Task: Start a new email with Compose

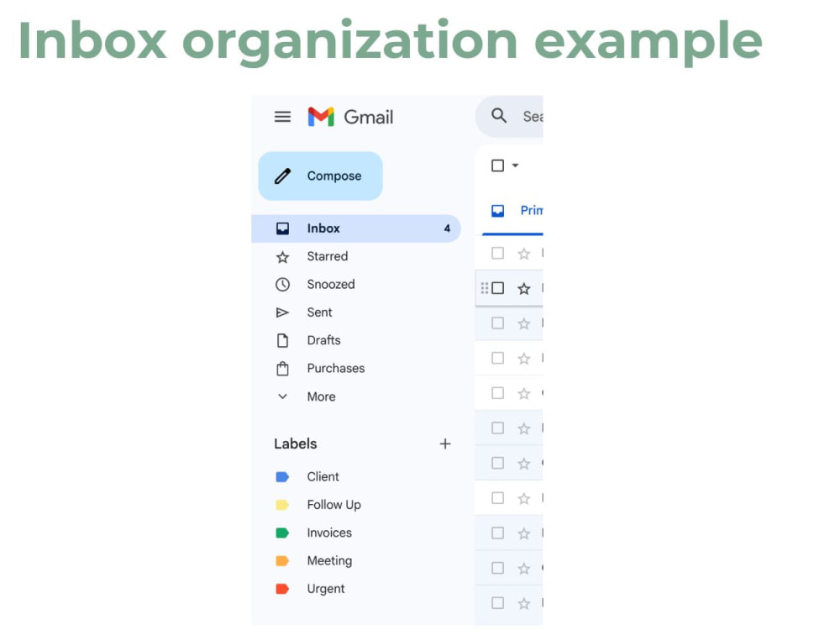Action: [x=320, y=176]
